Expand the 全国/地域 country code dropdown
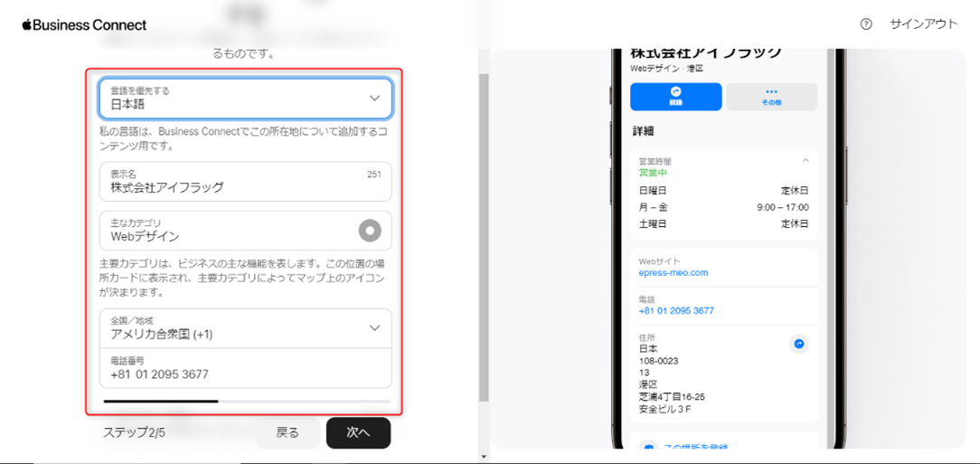980x464 pixels. (x=246, y=328)
